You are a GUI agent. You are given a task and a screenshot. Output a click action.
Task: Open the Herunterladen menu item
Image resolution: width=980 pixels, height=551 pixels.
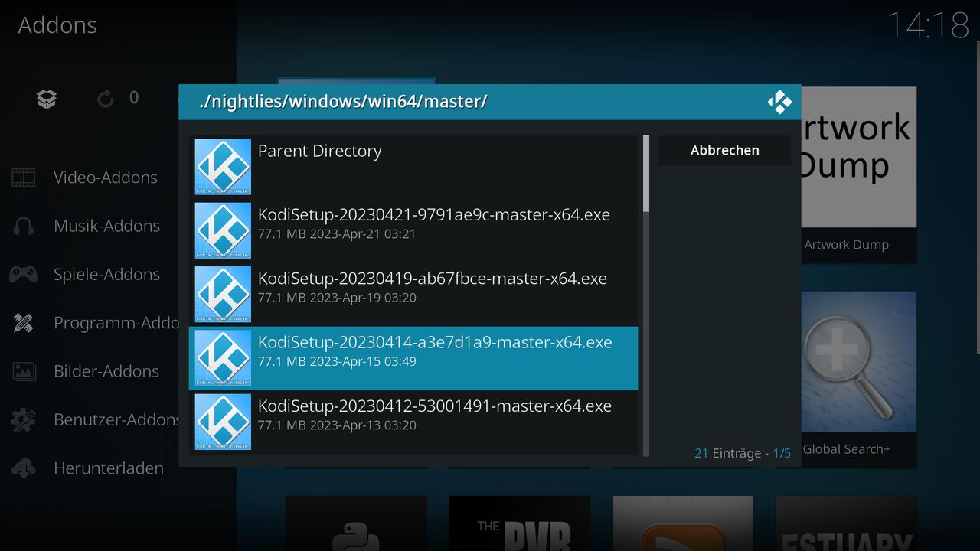coord(109,468)
